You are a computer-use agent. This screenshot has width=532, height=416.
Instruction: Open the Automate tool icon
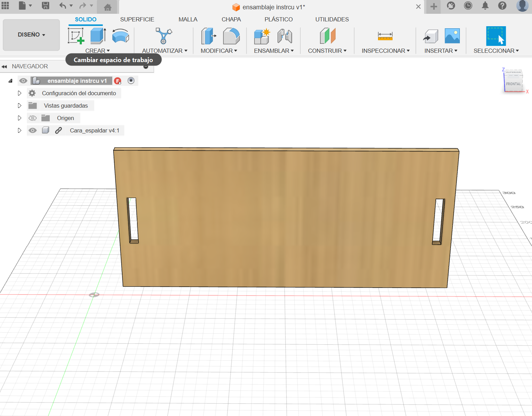tap(164, 36)
